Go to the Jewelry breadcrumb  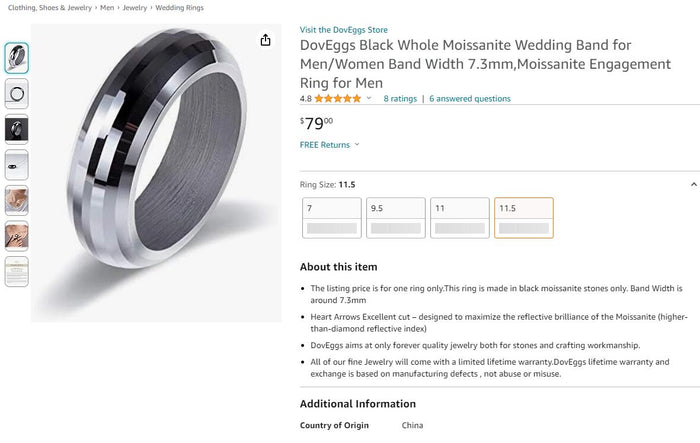(x=134, y=8)
